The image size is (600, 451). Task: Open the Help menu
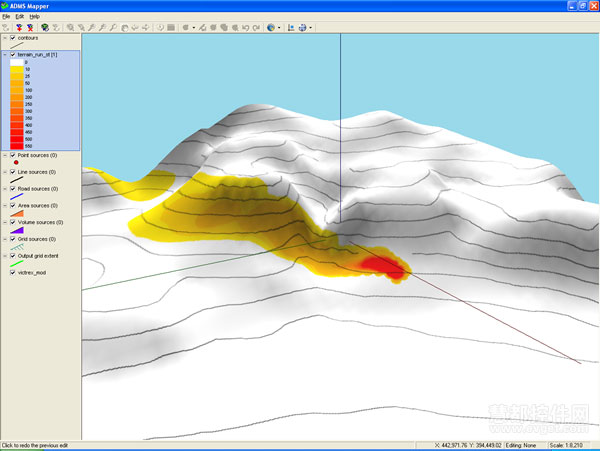pyautogui.click(x=34, y=16)
